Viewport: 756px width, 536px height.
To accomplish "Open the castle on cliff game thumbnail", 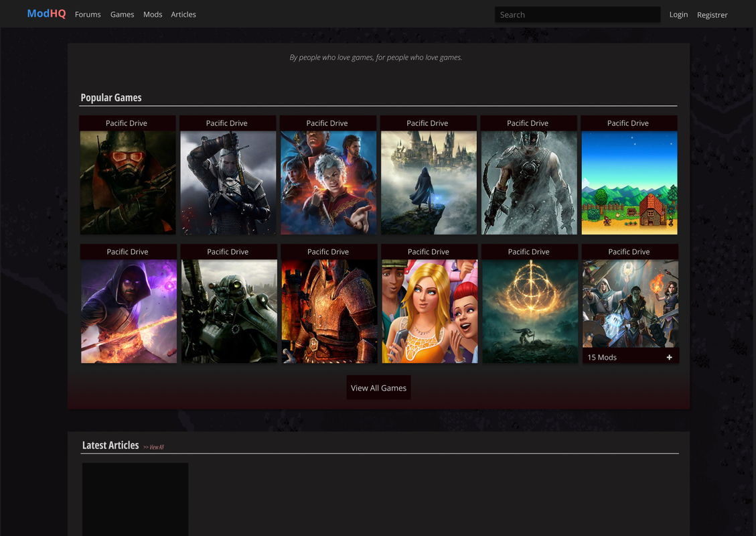I will 429,182.
